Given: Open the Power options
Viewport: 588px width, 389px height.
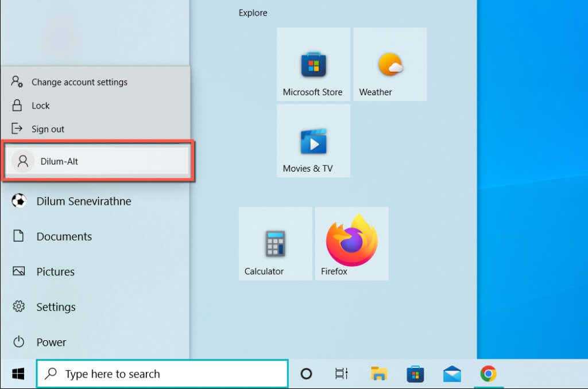Looking at the screenshot, I should (x=95, y=342).
